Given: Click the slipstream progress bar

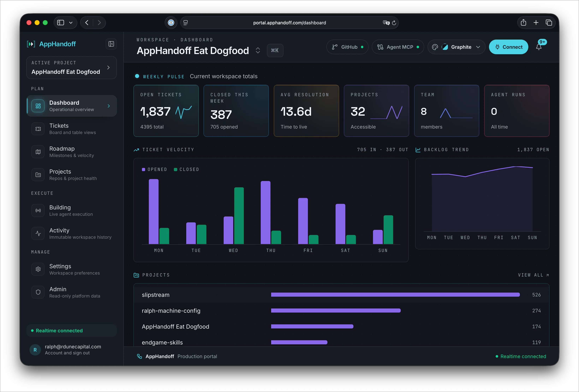Looking at the screenshot, I should 395,295.
